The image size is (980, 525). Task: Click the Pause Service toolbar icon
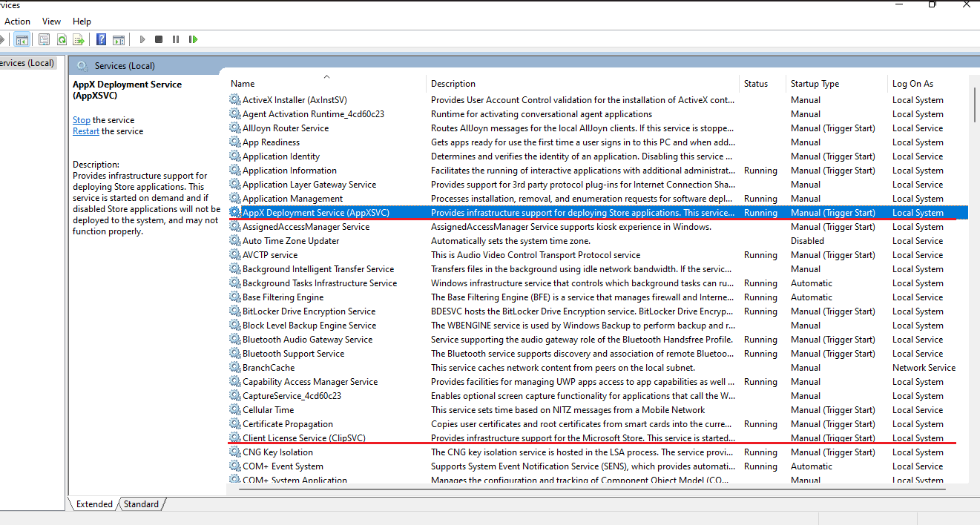click(176, 39)
